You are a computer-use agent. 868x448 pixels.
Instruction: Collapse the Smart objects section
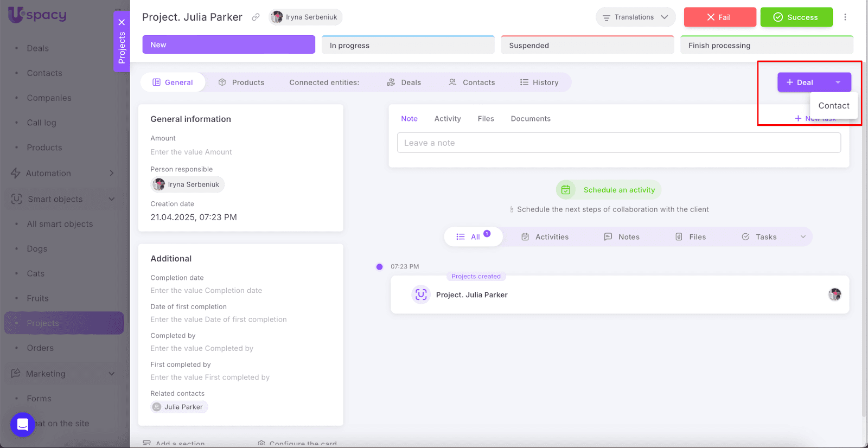pos(112,199)
